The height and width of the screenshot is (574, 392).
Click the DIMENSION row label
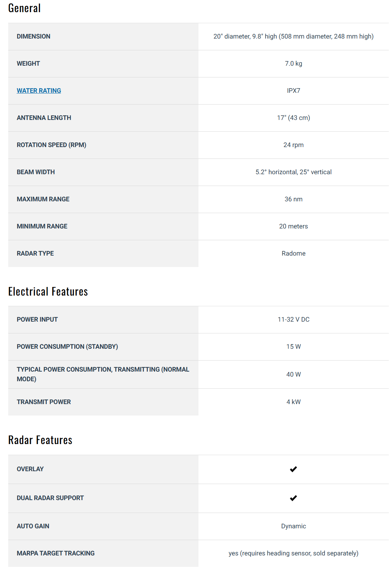click(x=34, y=36)
